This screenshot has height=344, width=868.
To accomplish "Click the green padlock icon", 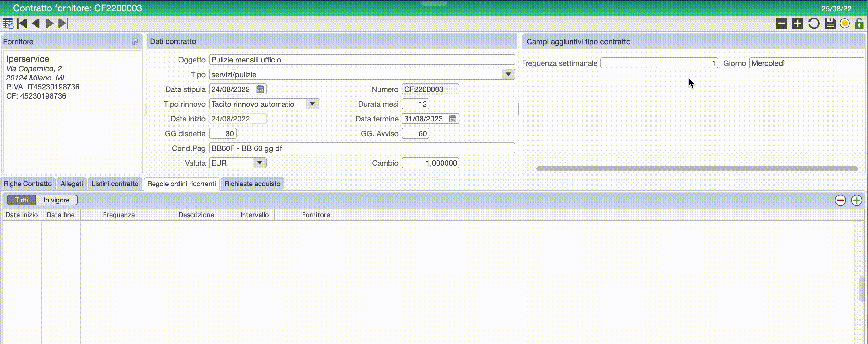I will 859,23.
